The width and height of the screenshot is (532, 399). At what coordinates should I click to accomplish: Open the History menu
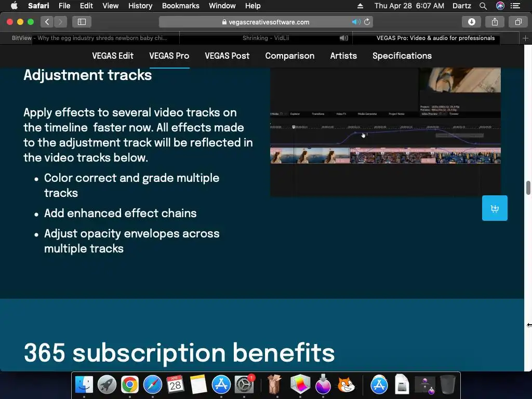click(x=140, y=6)
